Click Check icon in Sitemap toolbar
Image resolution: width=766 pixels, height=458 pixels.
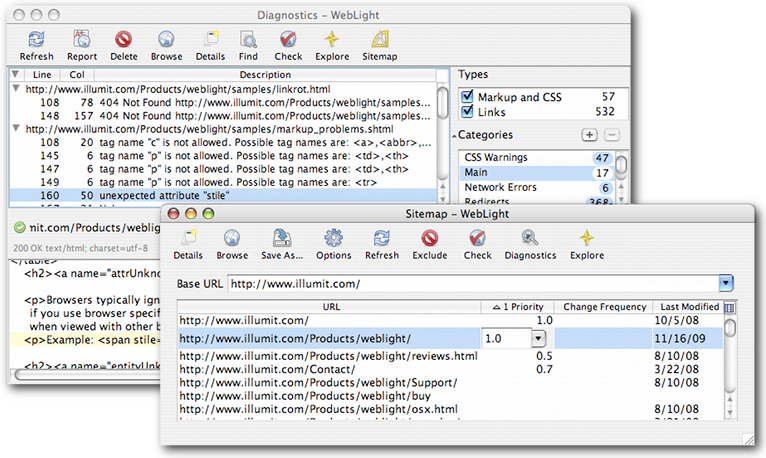tap(477, 238)
